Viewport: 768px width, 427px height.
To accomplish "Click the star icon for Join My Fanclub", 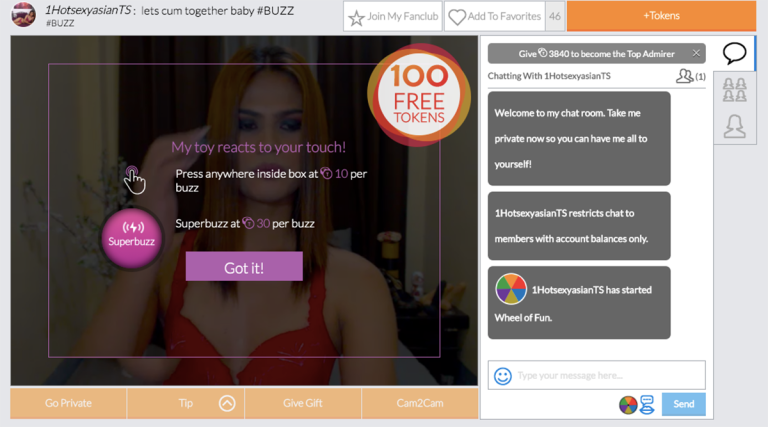I will [356, 17].
